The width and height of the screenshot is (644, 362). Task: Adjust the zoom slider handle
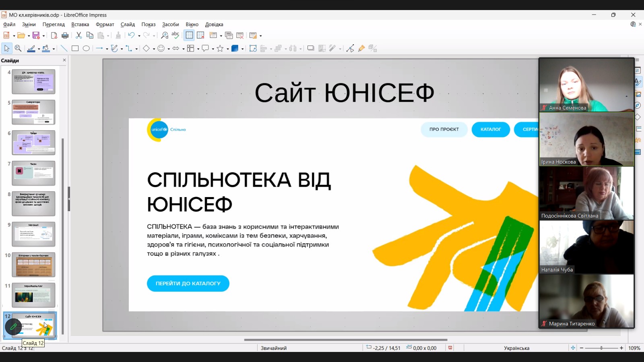tap(601, 348)
